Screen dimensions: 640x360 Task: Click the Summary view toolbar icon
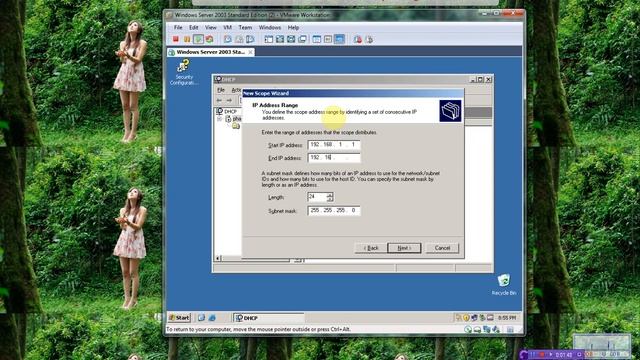pyautogui.click(x=317, y=39)
